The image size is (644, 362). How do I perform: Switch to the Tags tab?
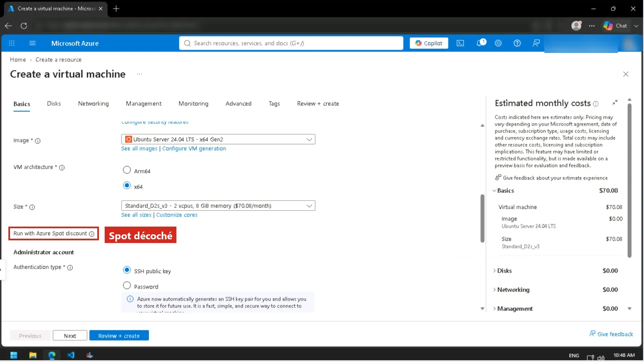coord(274,104)
